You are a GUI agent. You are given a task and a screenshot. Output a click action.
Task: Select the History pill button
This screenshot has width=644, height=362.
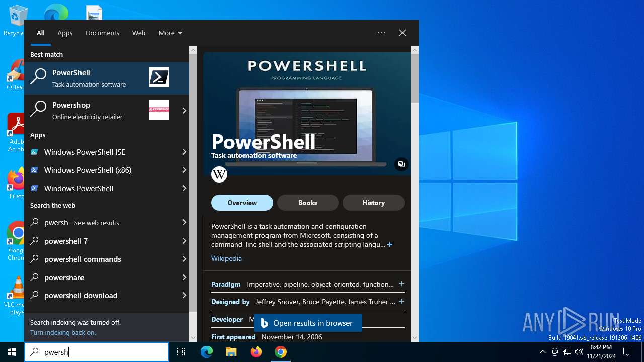pos(373,203)
